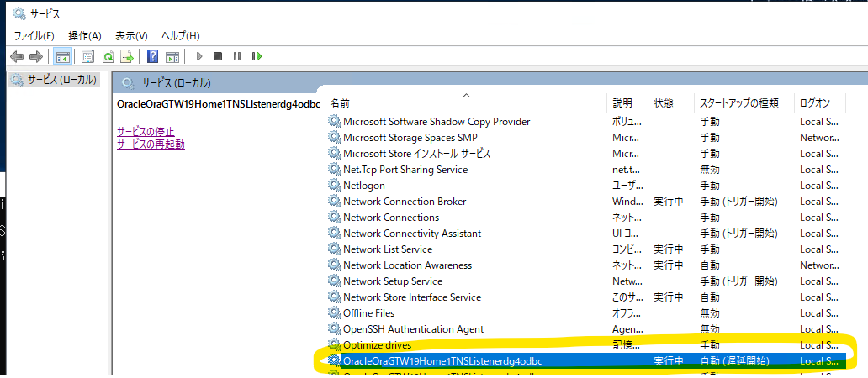Select the Network Connections service
Image resolution: width=868 pixels, height=378 pixels.
click(391, 218)
